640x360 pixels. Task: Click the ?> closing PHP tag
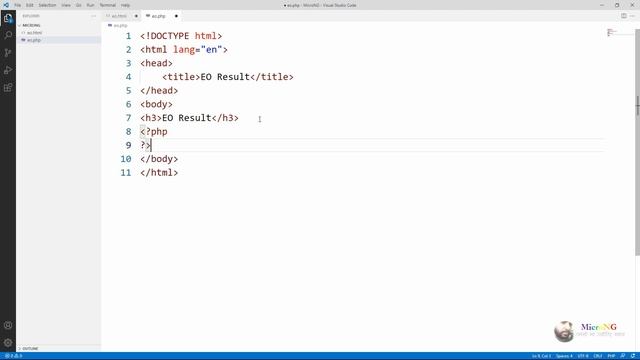click(146, 145)
